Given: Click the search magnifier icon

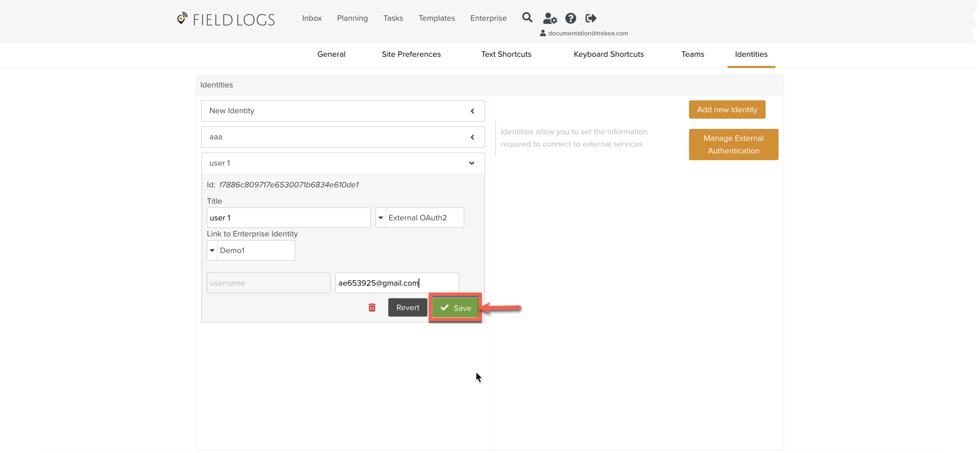Looking at the screenshot, I should [x=527, y=18].
